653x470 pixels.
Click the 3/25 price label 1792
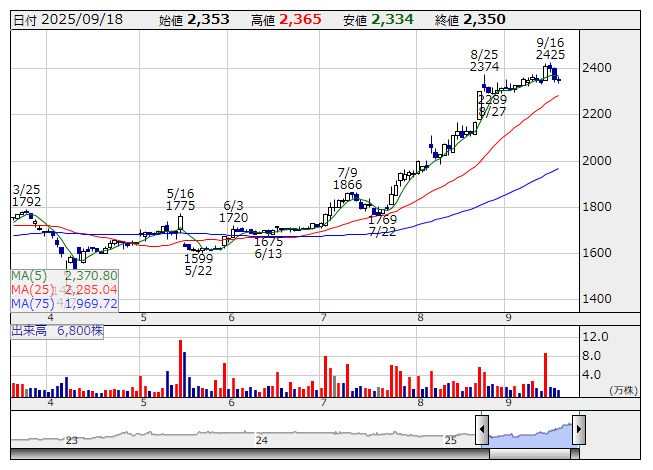click(x=27, y=202)
